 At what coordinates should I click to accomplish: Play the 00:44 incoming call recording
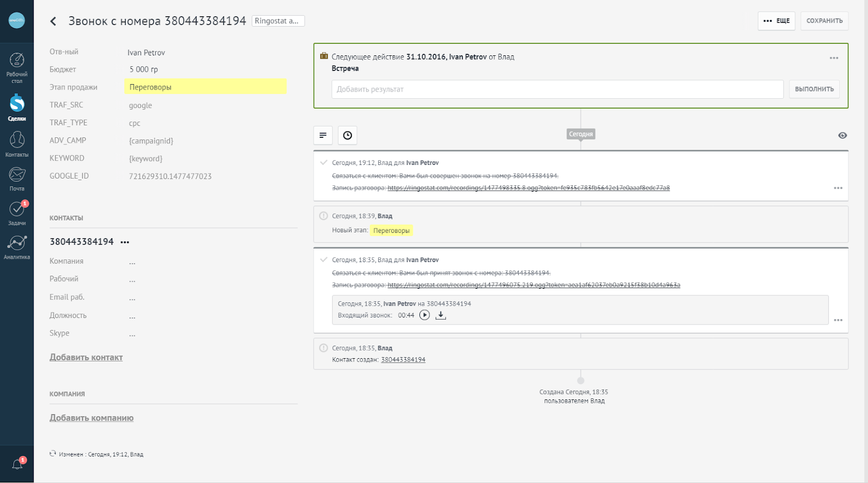click(425, 315)
